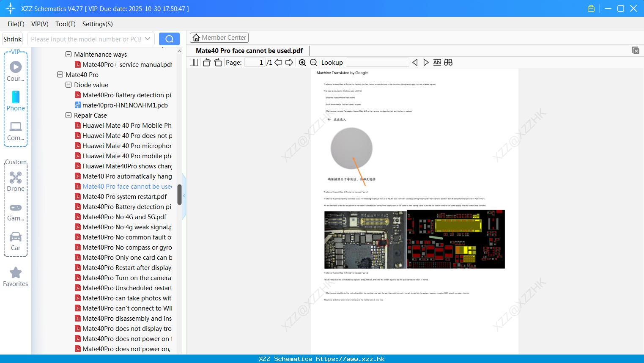This screenshot has height=363, width=644.
Task: Collapse the Mate40 Pro node
Action: coord(60,74)
